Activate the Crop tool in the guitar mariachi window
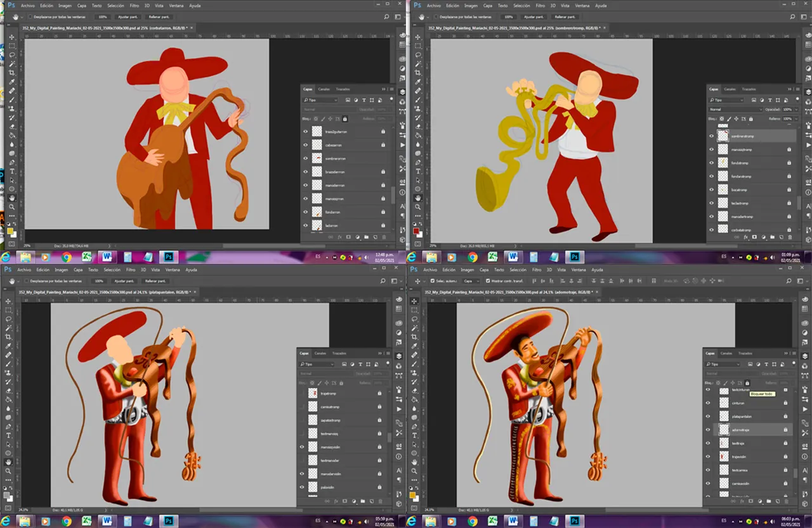The height and width of the screenshot is (528, 812). (x=11, y=73)
